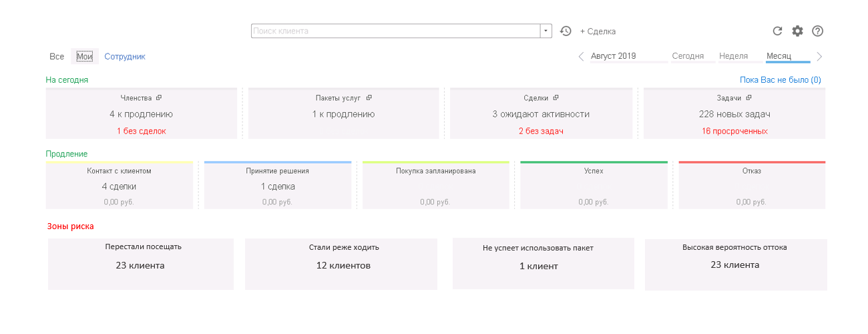Open Членства in new window icon
The width and height of the screenshot is (868, 334).
(x=159, y=98)
